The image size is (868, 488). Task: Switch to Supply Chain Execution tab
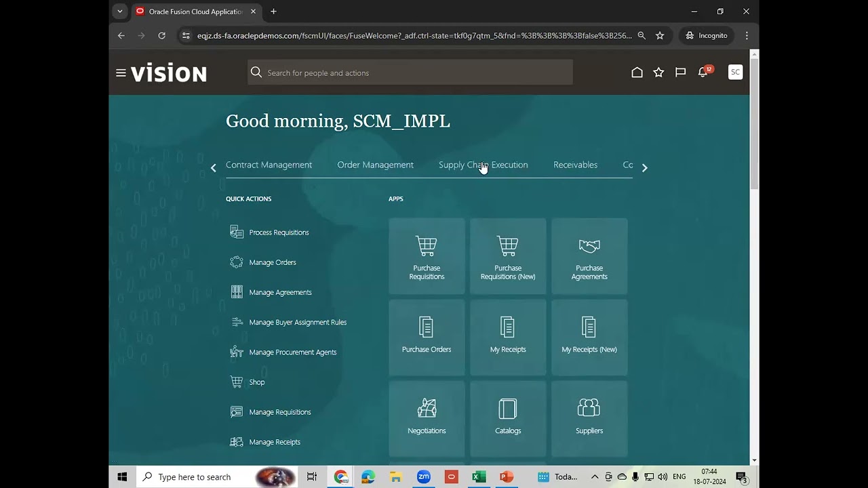click(483, 165)
